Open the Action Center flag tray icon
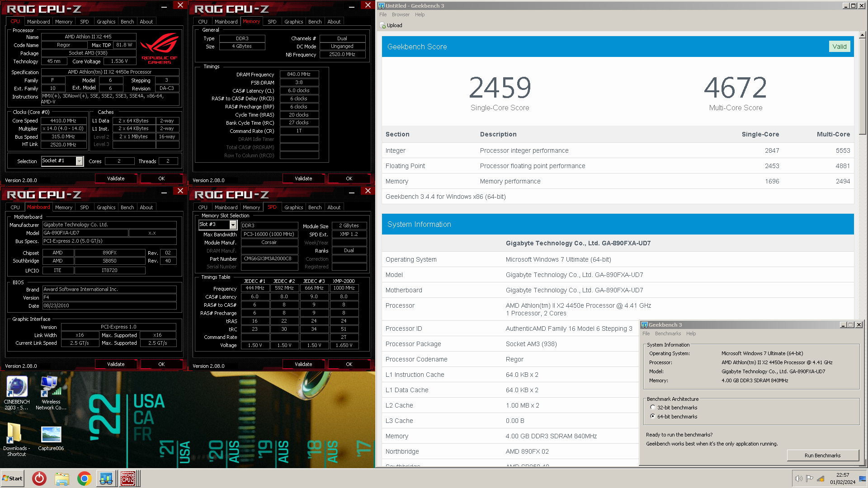The image size is (868, 488). point(810,479)
